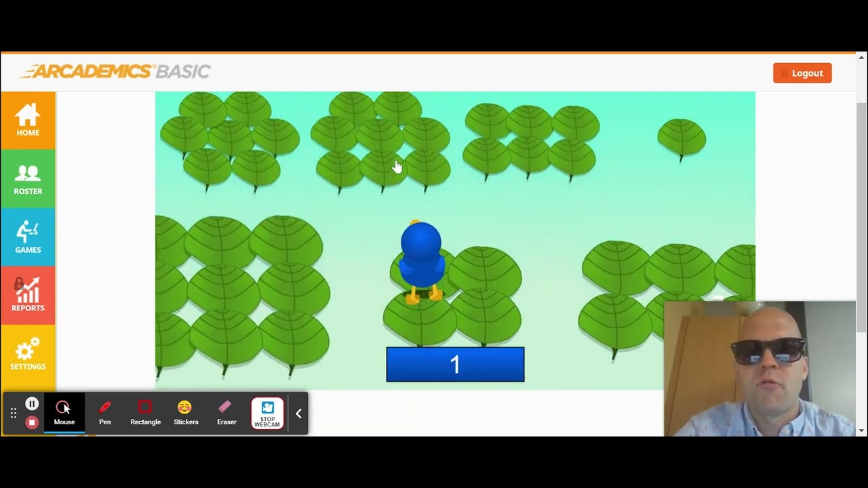
Task: Collapse the recorder toolbar with the arrow
Action: tap(298, 413)
